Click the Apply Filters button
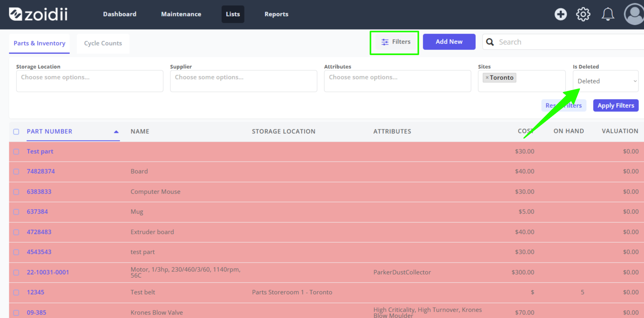Image resolution: width=644 pixels, height=318 pixels. coord(616,105)
